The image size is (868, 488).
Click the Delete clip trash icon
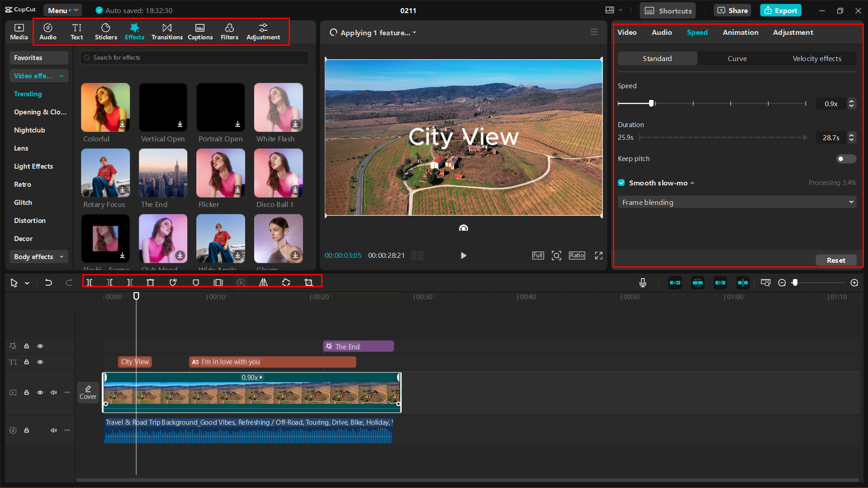[151, 282]
